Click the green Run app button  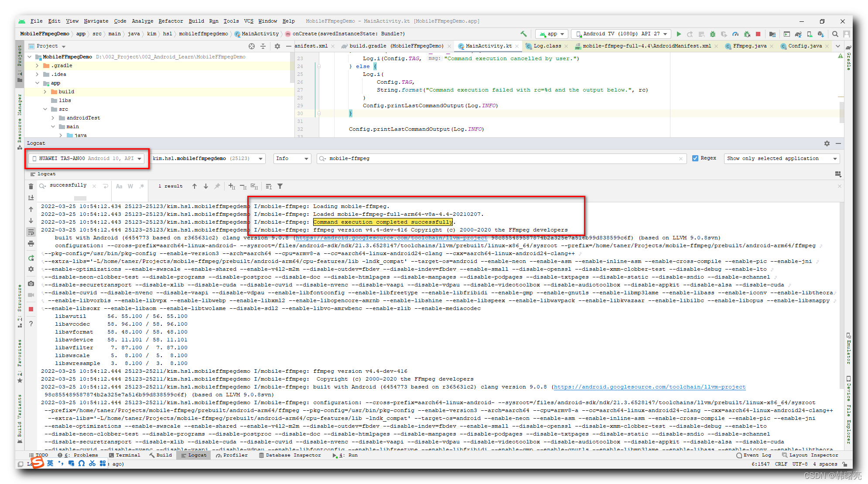(x=679, y=34)
